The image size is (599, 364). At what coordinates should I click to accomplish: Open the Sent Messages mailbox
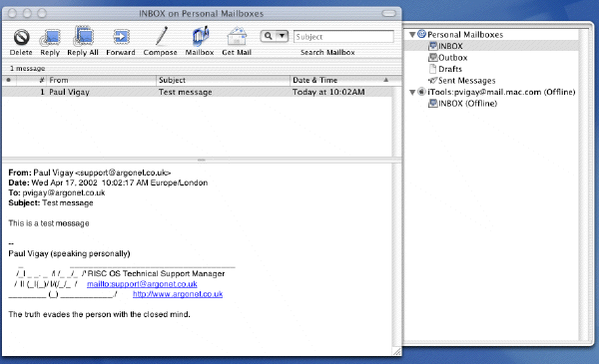tap(466, 81)
